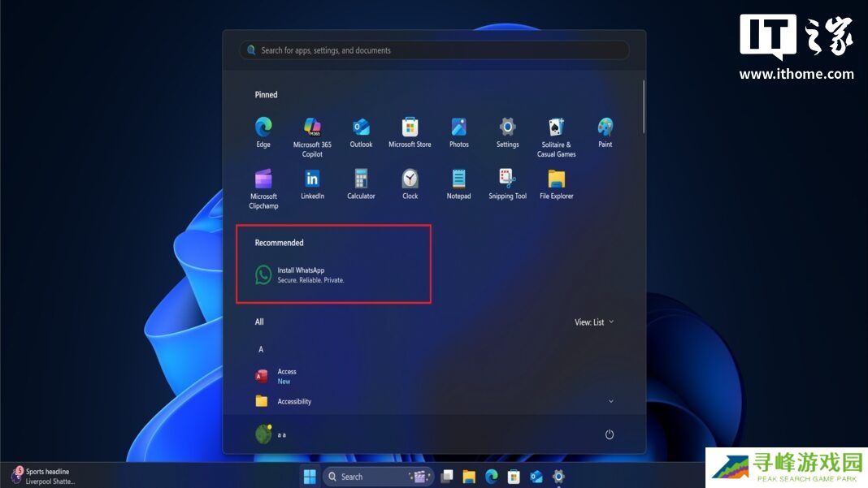Launch Microsoft 365 Copilot app

click(x=312, y=127)
